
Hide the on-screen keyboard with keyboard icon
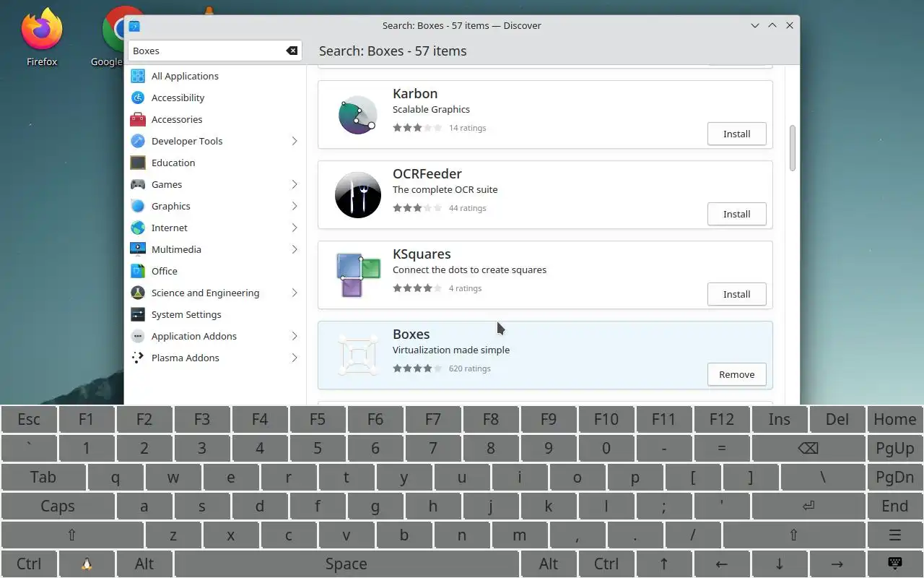(x=895, y=564)
